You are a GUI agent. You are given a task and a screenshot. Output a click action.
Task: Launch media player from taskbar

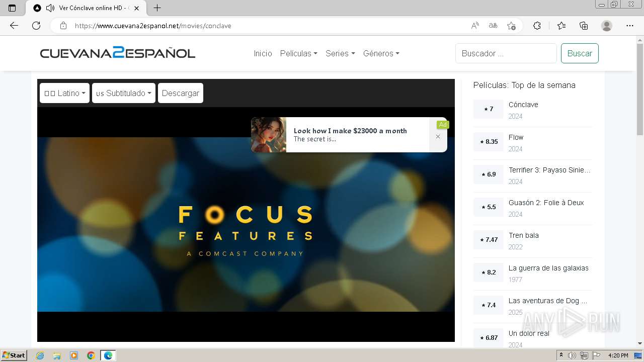coord(74,355)
